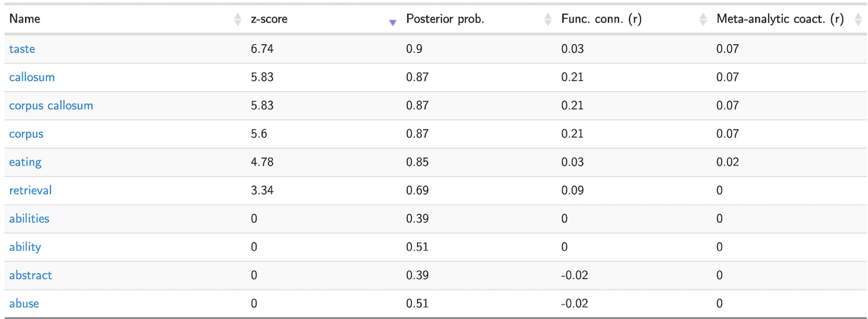Click the Name column header
868x319 pixels.
point(25,19)
